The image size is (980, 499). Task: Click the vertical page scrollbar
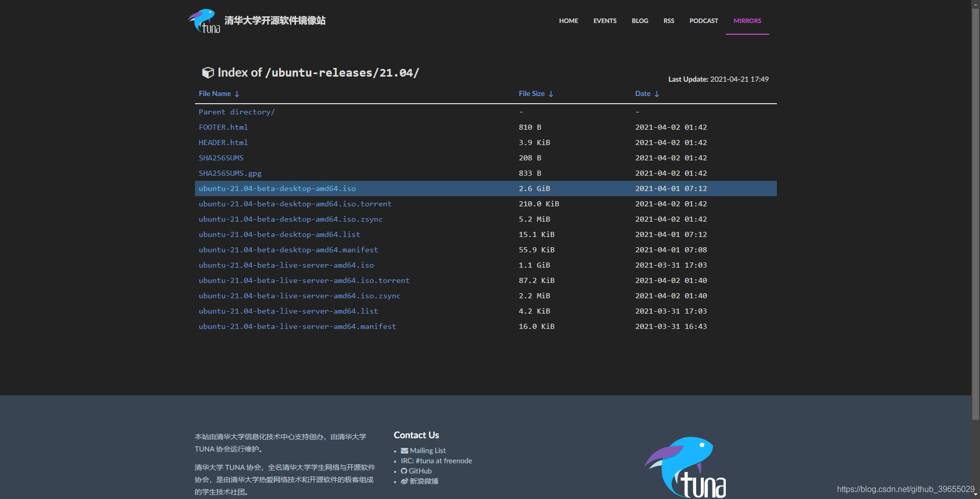coord(975,215)
